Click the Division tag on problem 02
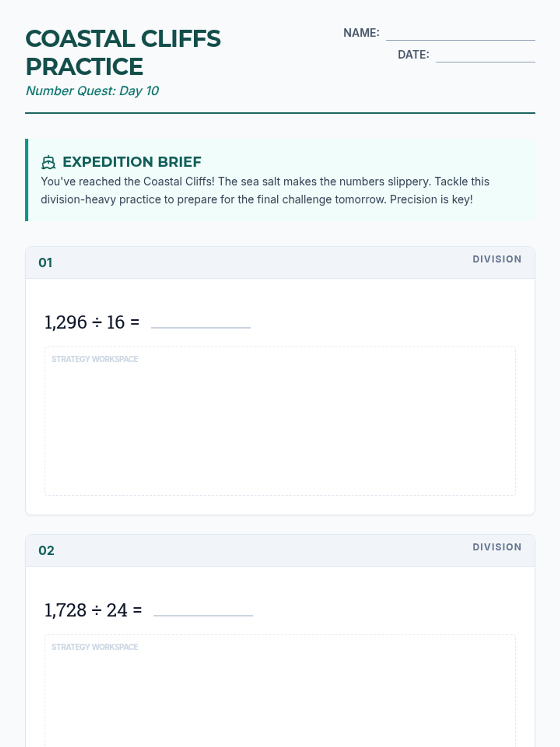The image size is (560, 747). click(x=497, y=547)
